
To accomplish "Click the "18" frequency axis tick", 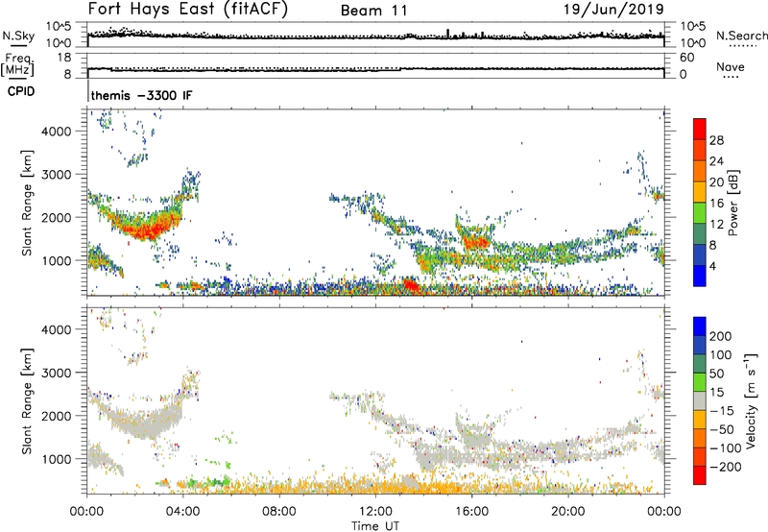I will click(63, 58).
